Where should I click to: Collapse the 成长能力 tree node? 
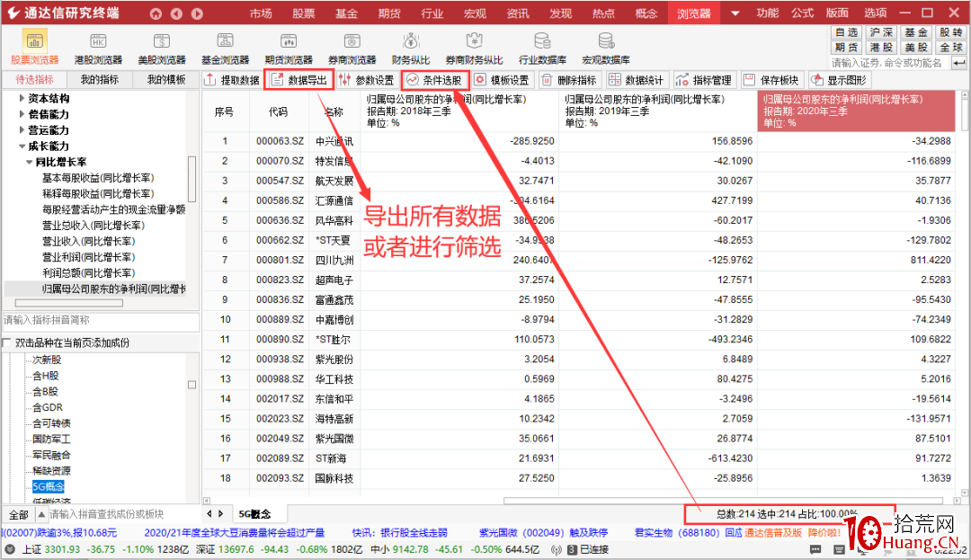click(x=22, y=146)
